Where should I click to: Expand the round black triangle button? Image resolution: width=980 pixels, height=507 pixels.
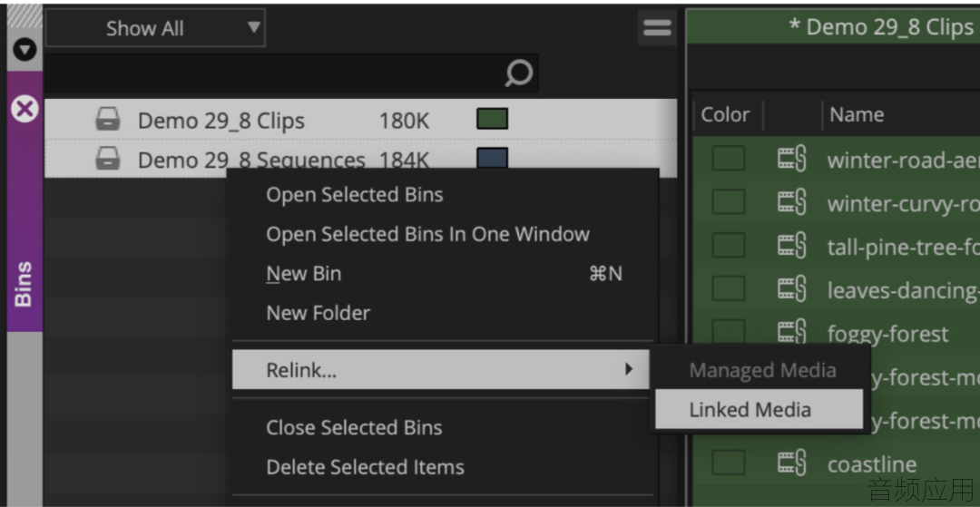pyautogui.click(x=24, y=49)
